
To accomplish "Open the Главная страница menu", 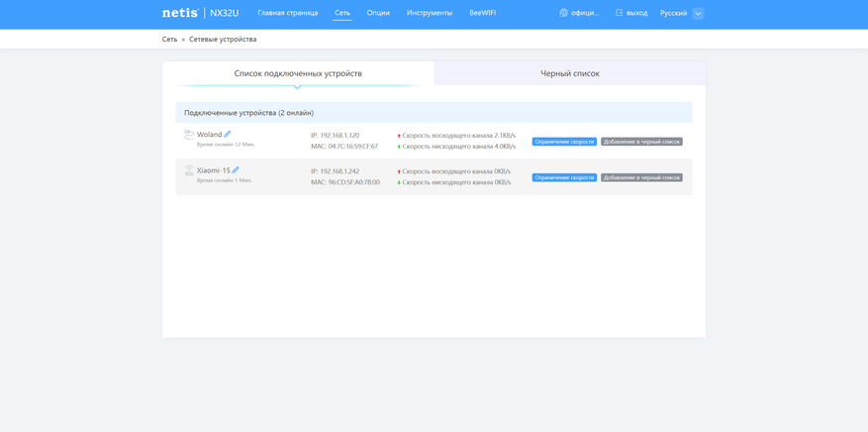I will pos(288,13).
